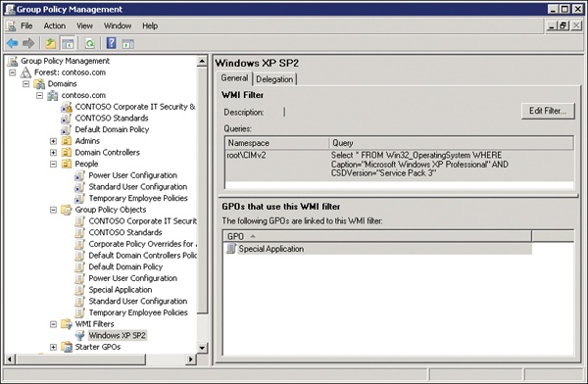Image resolution: width=588 pixels, height=384 pixels.
Task: Select Standard User Configuration under Group Policy Objects
Action: point(137,301)
